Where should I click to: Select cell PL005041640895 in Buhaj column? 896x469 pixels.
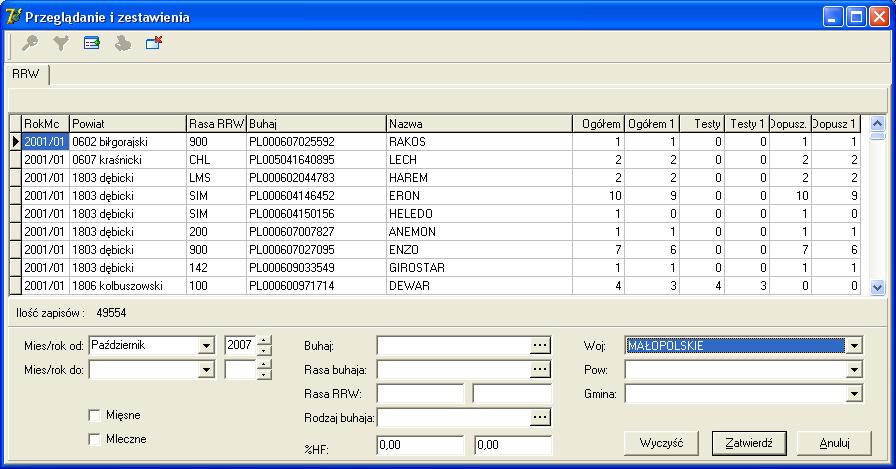pos(316,160)
